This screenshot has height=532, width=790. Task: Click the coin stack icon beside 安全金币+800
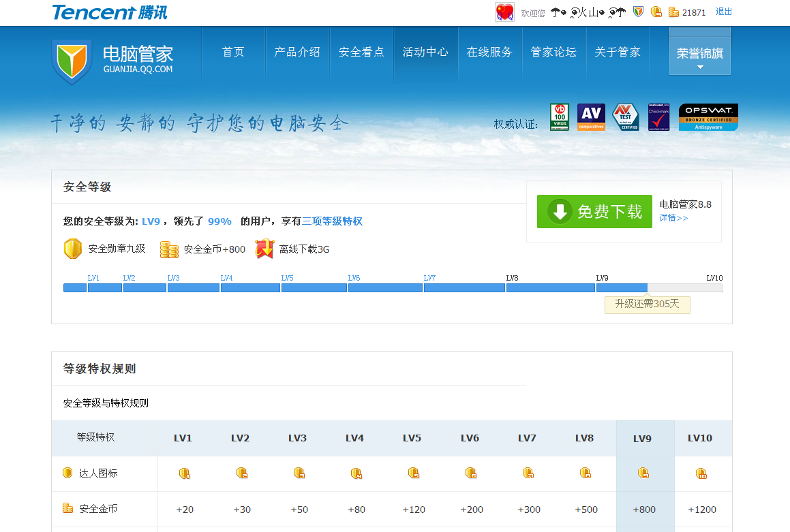[169, 249]
